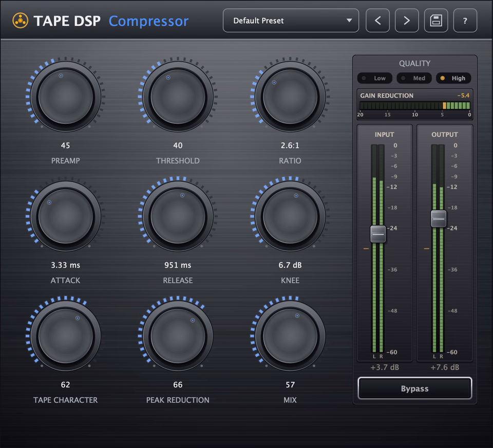Click the Tape Character value 62
This screenshot has height=448, width=493.
click(65, 384)
